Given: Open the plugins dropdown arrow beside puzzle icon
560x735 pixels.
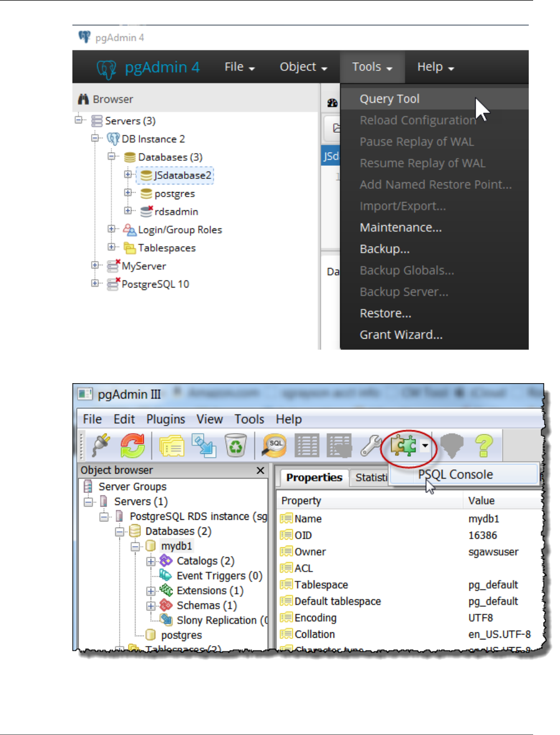Looking at the screenshot, I should tap(425, 446).
